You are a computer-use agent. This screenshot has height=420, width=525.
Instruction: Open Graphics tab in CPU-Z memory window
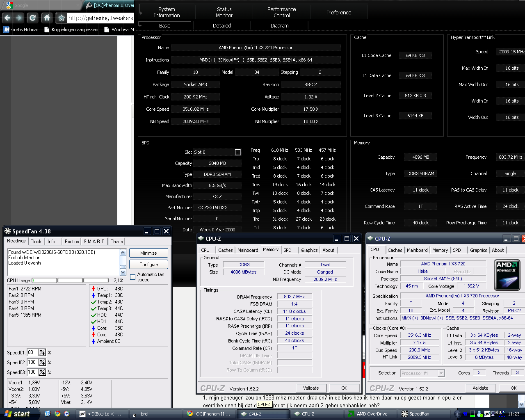(309, 250)
